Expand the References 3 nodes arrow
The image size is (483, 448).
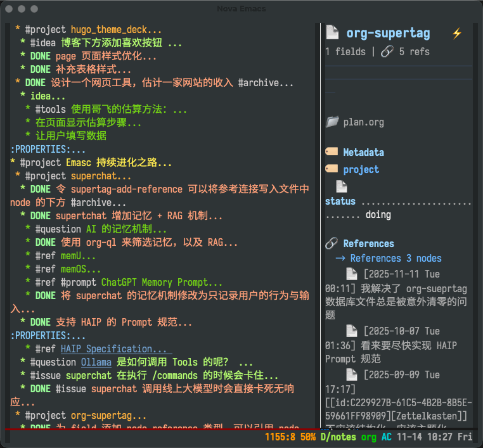340,258
